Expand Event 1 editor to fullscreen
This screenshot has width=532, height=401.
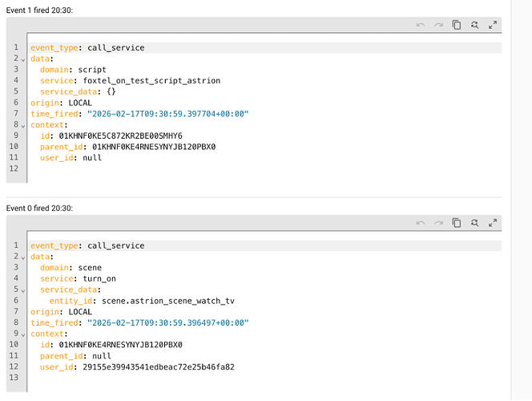pos(494,25)
